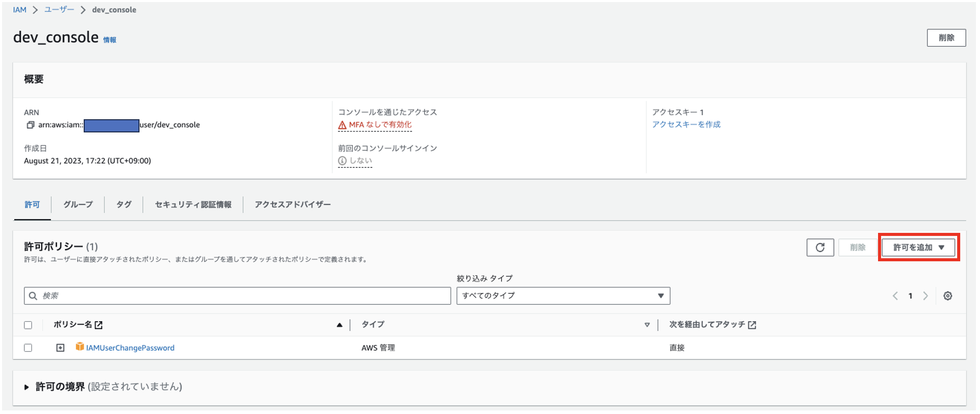
Task: Click the sort arrow on the タイプ column
Action: tap(647, 325)
